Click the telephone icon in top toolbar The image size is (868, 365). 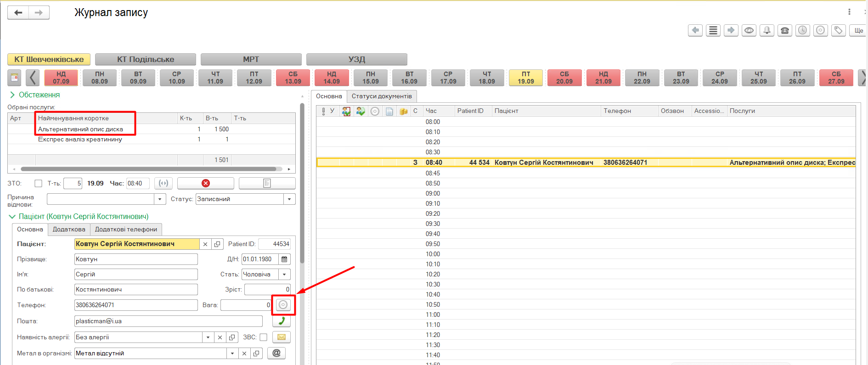(x=784, y=30)
